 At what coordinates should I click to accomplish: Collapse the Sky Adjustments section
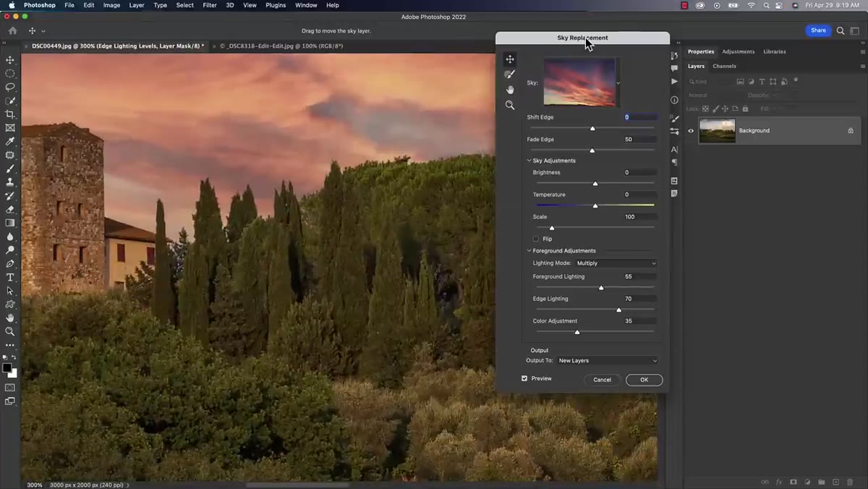529,161
